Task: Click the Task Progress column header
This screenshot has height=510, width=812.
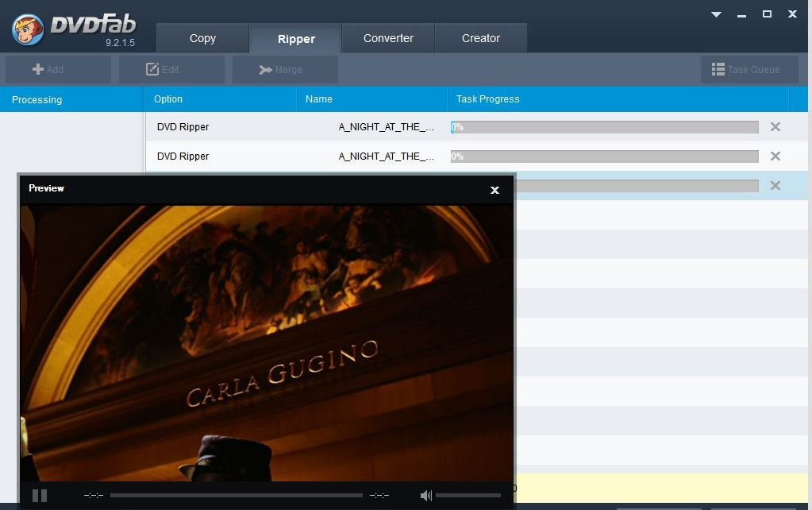Action: click(x=618, y=99)
